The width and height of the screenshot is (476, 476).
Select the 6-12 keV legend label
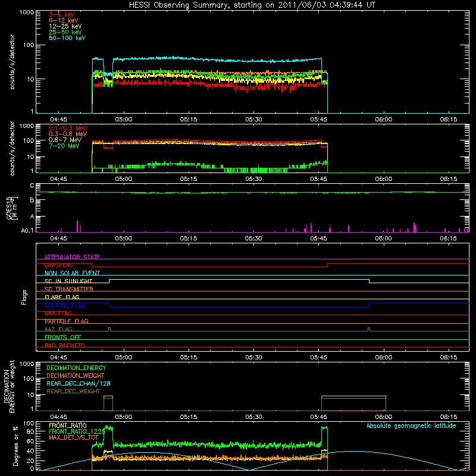click(64, 20)
